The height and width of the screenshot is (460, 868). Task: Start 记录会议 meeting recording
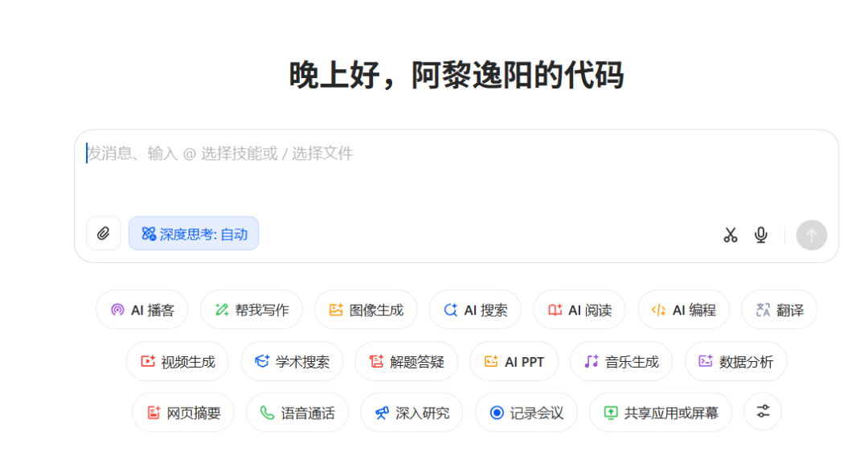pyautogui.click(x=526, y=413)
